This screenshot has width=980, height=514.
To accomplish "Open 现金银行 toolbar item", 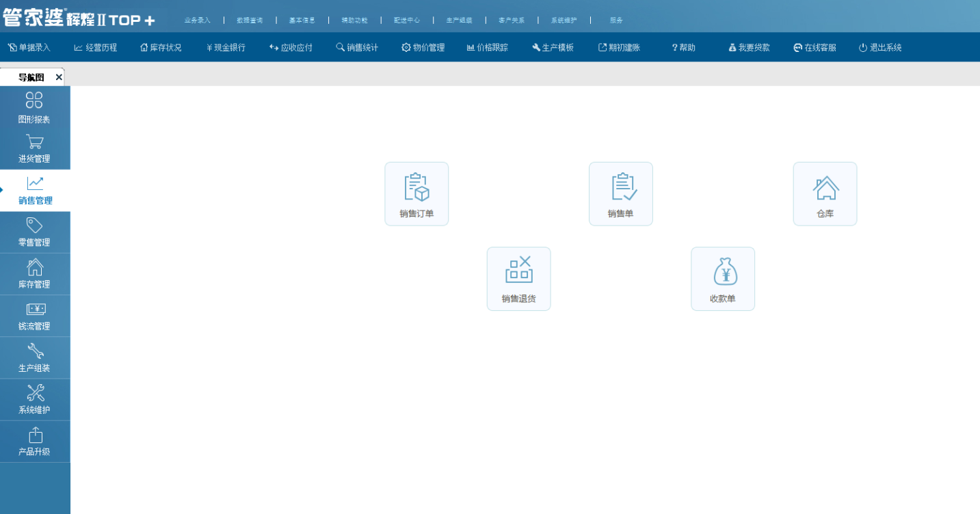I will click(226, 48).
